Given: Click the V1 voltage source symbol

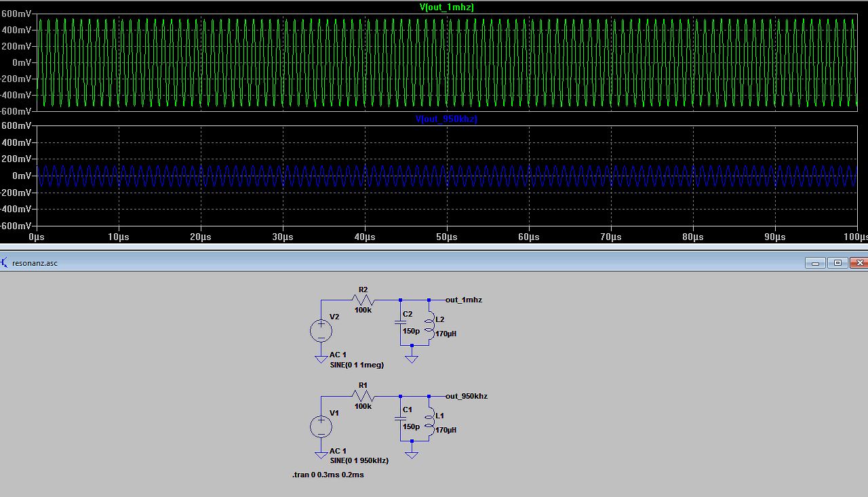Looking at the screenshot, I should (321, 427).
